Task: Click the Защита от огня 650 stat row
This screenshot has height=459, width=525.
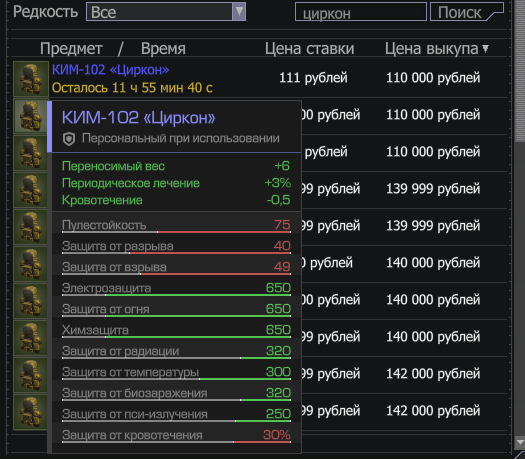Action: pyautogui.click(x=176, y=309)
